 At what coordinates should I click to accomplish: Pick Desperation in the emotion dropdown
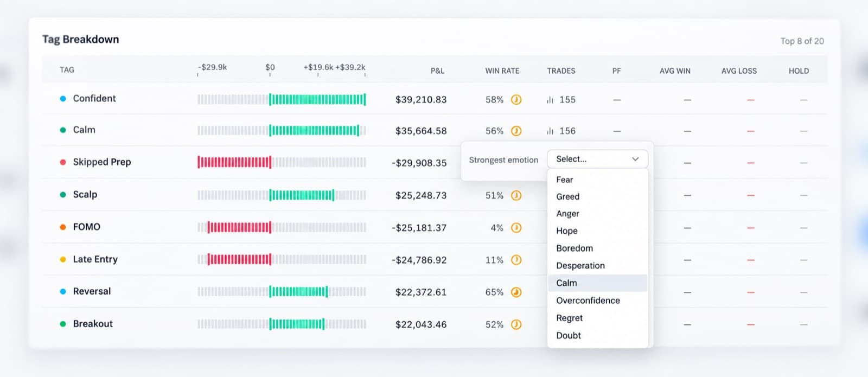point(597,265)
